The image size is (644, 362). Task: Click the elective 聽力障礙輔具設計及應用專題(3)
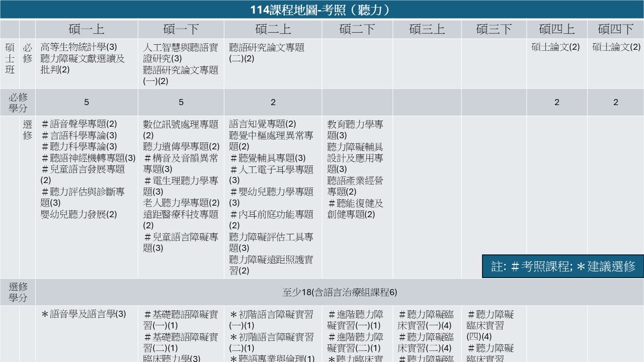355,158
